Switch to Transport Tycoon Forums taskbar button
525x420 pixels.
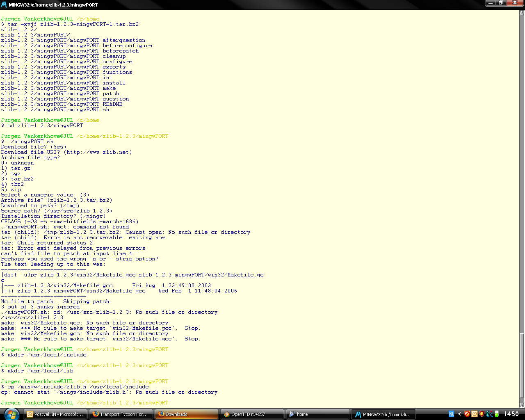121,414
